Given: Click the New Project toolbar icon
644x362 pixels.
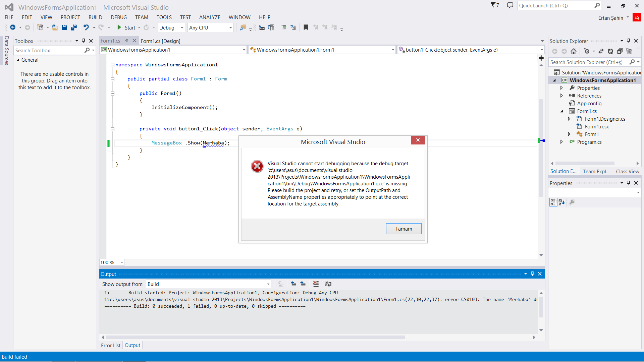Looking at the screenshot, I should [40, 27].
